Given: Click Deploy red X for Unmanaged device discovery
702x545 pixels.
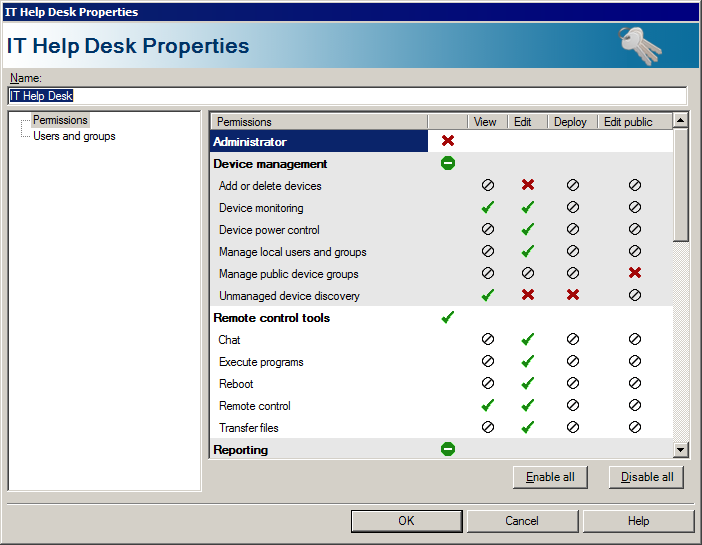Looking at the screenshot, I should pyautogui.click(x=572, y=296).
